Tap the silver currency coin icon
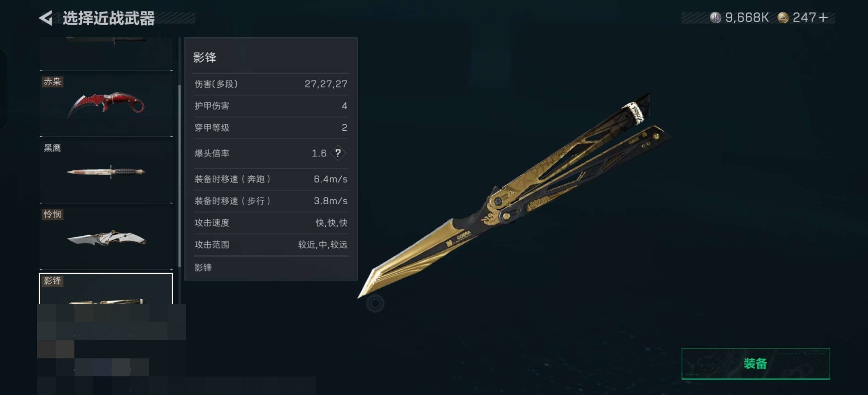 point(715,18)
